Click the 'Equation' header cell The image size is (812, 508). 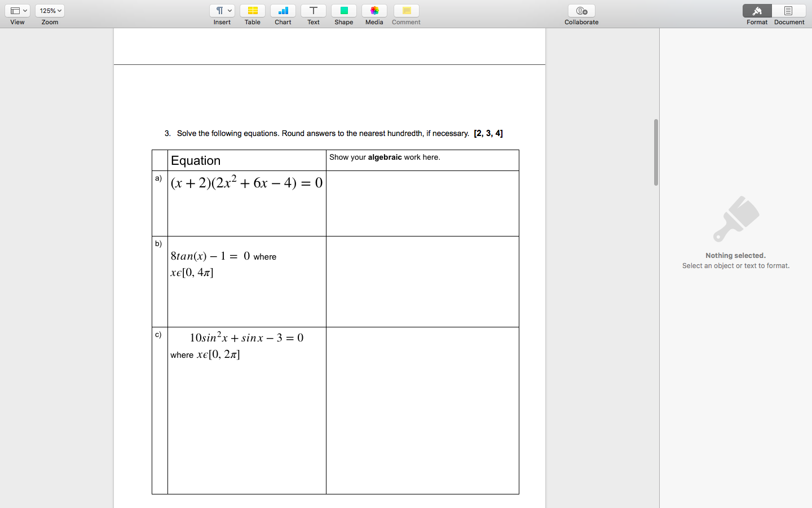coord(247,160)
